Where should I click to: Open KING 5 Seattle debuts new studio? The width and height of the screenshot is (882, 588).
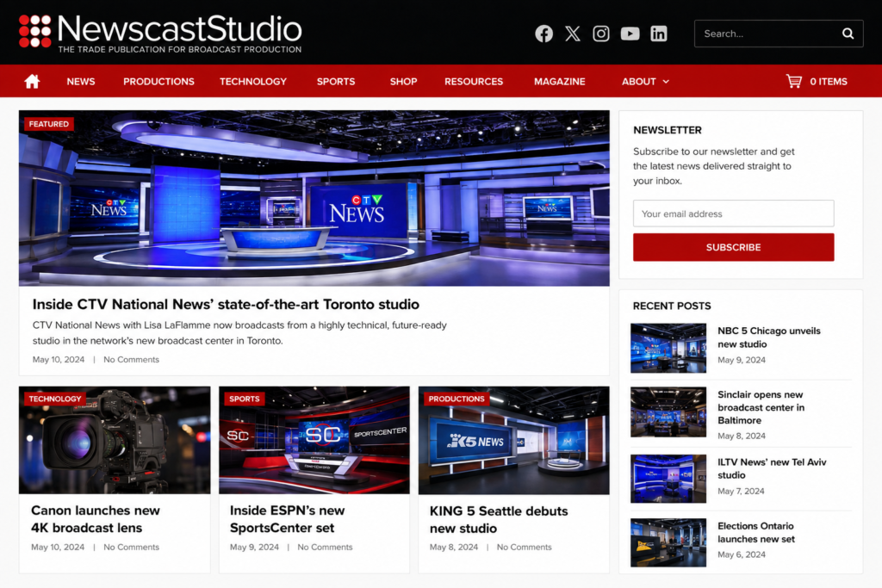[x=499, y=519]
